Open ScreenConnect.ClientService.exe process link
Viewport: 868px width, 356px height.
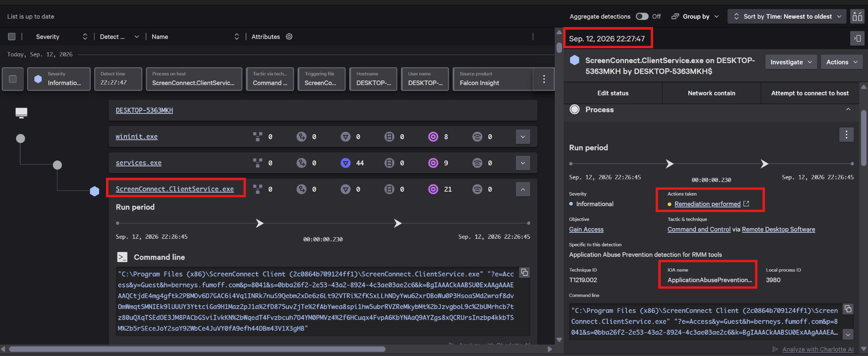click(x=175, y=189)
